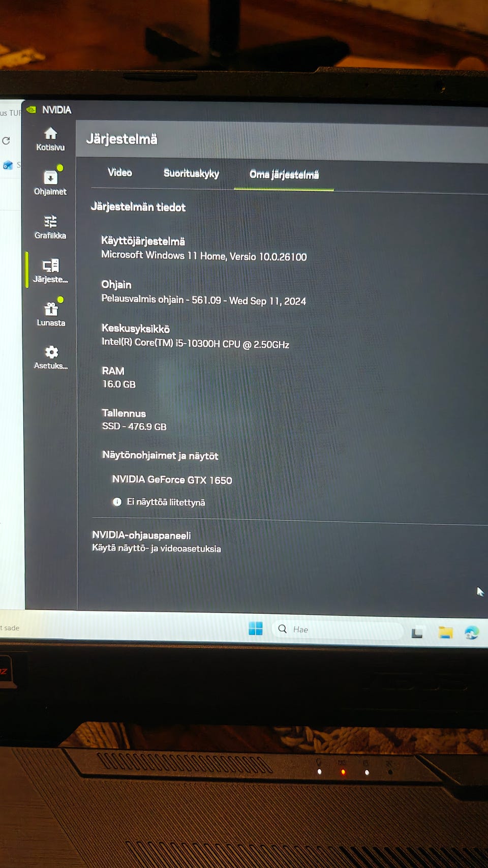Click Käyttöjärjestelmä label
Viewport: 488px width, 868px height.
(x=143, y=241)
